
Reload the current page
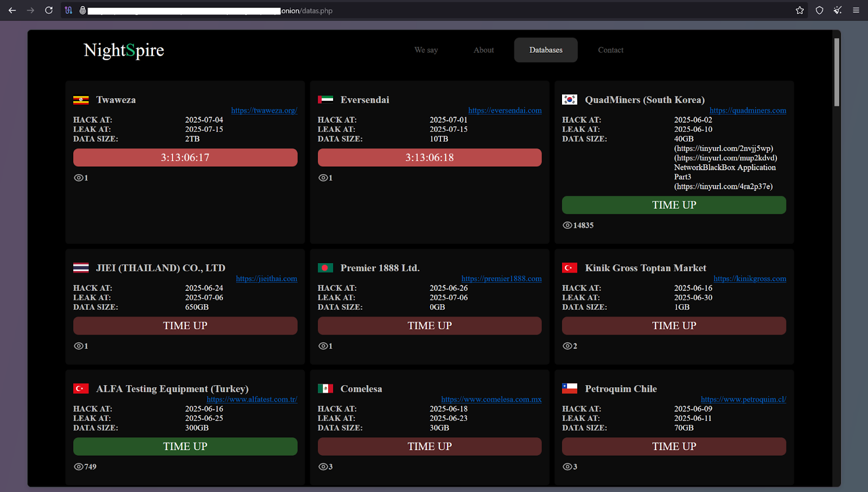pos(49,10)
